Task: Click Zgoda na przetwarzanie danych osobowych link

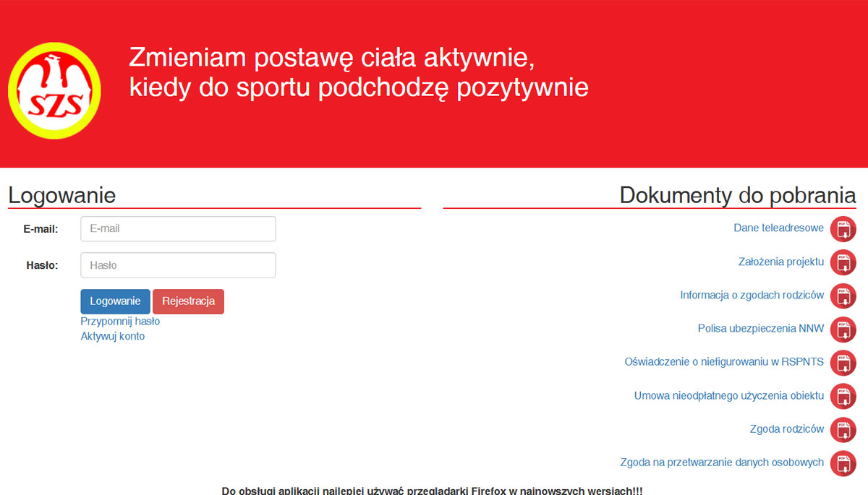Action: 722,462
